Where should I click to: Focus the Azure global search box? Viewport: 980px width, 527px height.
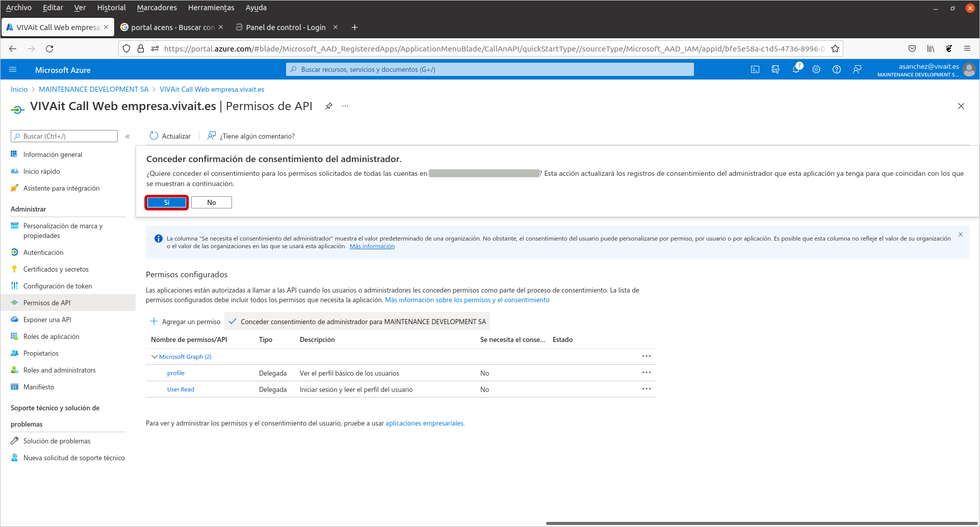[490, 69]
